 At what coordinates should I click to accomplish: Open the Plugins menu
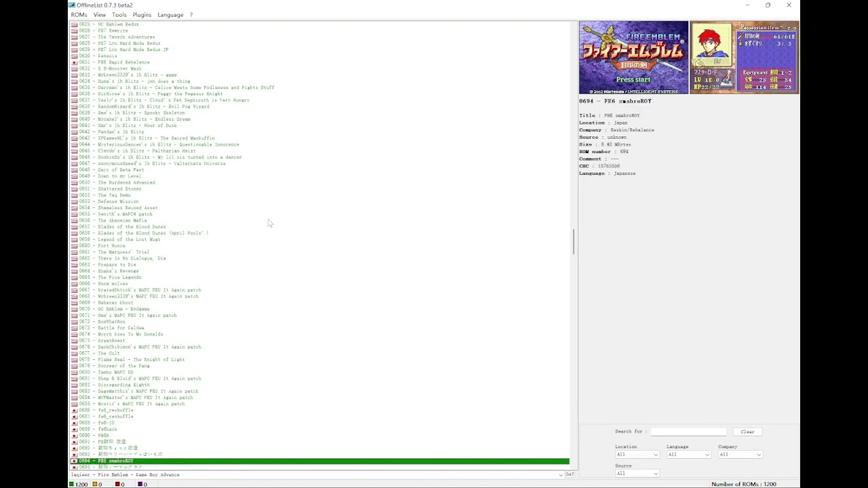[x=142, y=15]
